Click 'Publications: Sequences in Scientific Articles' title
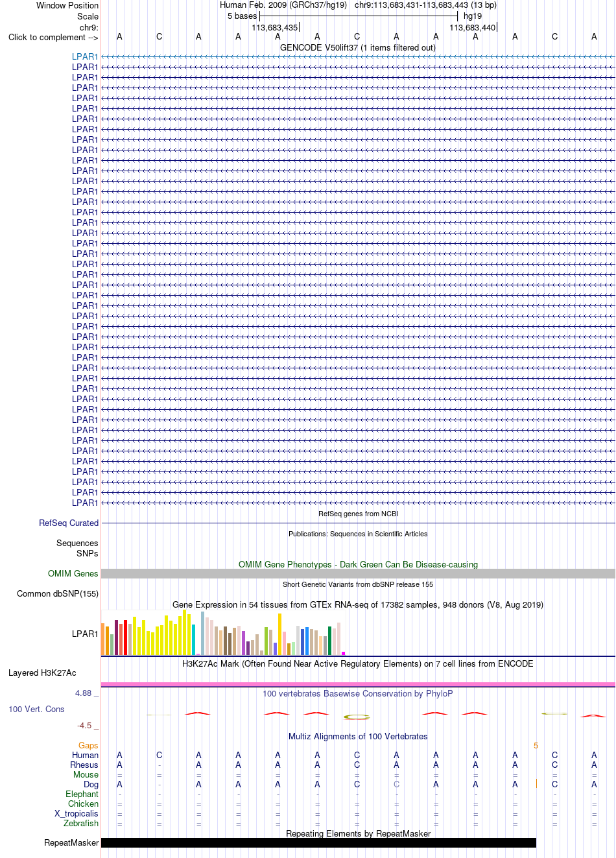Viewport: 616px width, 858px height. pyautogui.click(x=358, y=534)
